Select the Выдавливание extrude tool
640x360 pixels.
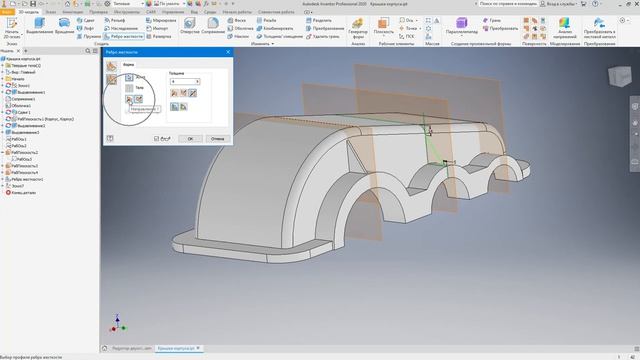(x=40, y=26)
